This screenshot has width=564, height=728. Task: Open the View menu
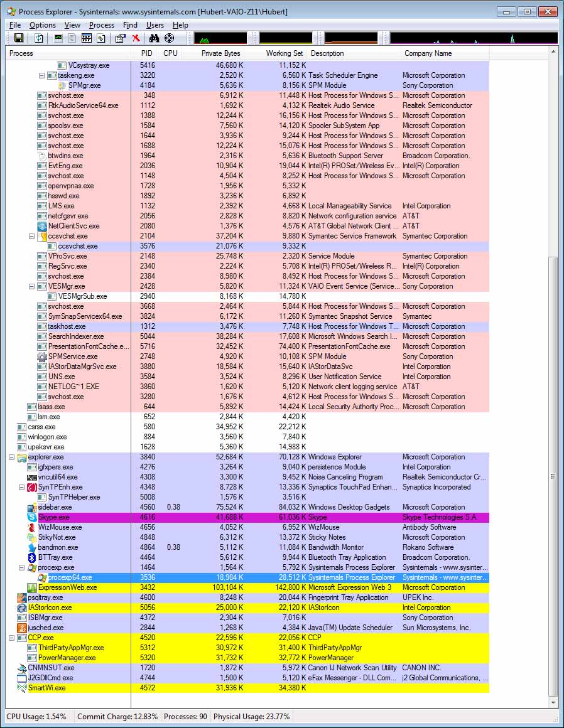[72, 25]
